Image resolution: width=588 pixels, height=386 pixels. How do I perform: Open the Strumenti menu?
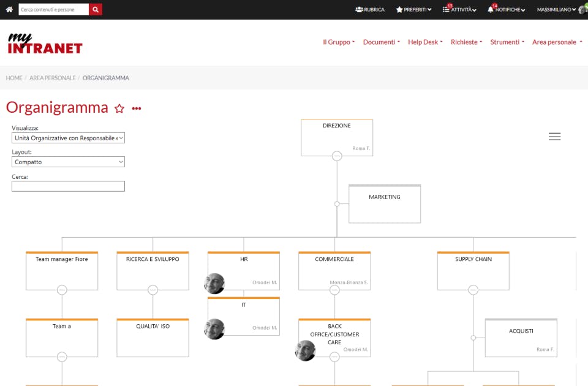[507, 42]
